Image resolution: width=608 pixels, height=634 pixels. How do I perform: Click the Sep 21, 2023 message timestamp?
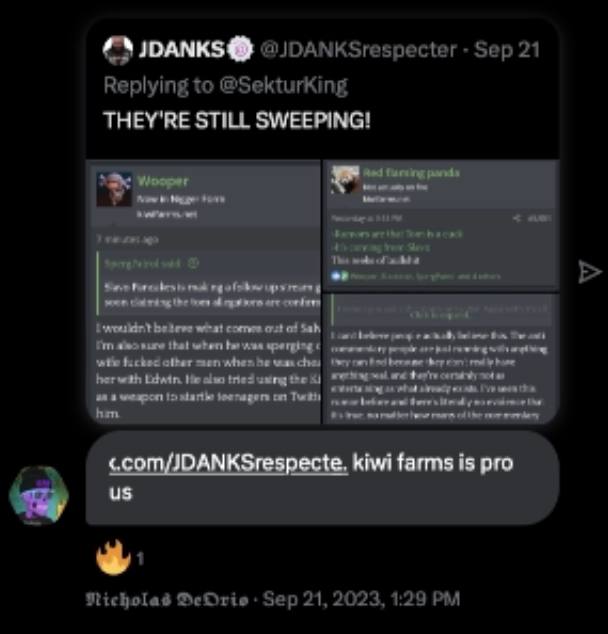coord(361,599)
